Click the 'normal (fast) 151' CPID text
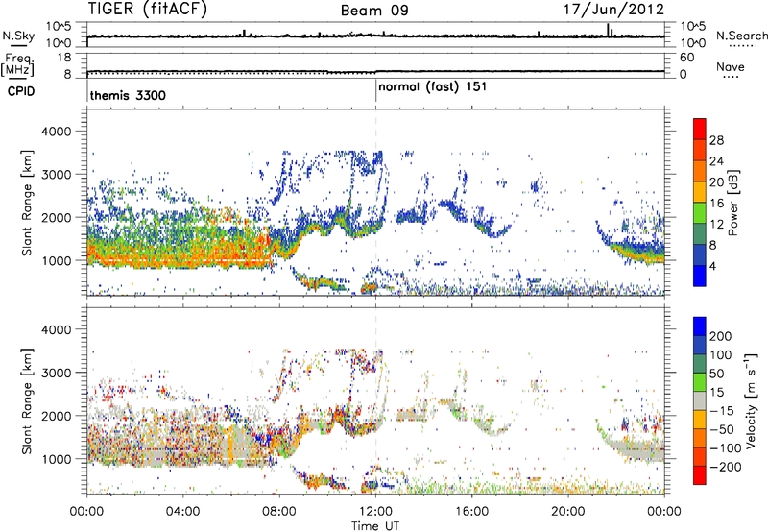Image resolution: width=768 pixels, height=532 pixels. click(x=433, y=86)
